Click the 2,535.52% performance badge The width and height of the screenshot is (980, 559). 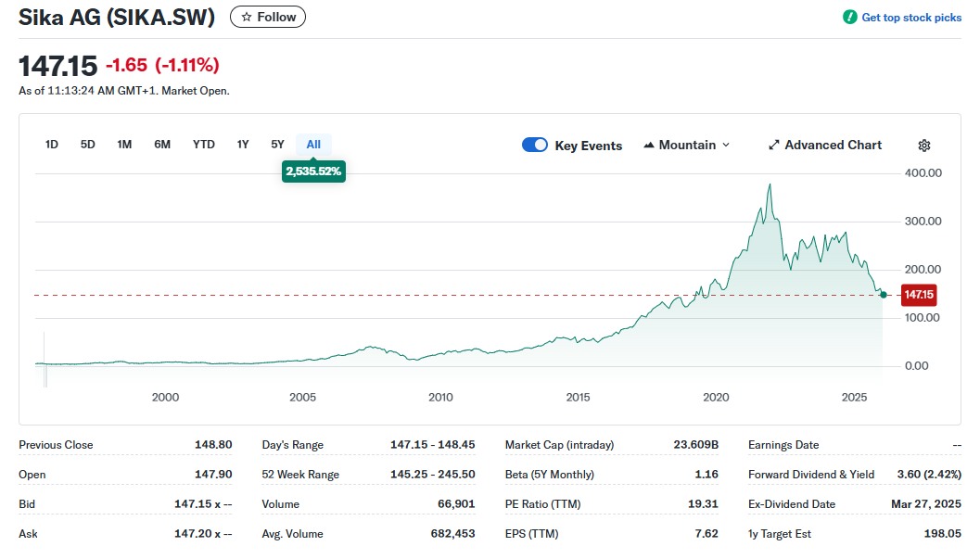coord(313,172)
